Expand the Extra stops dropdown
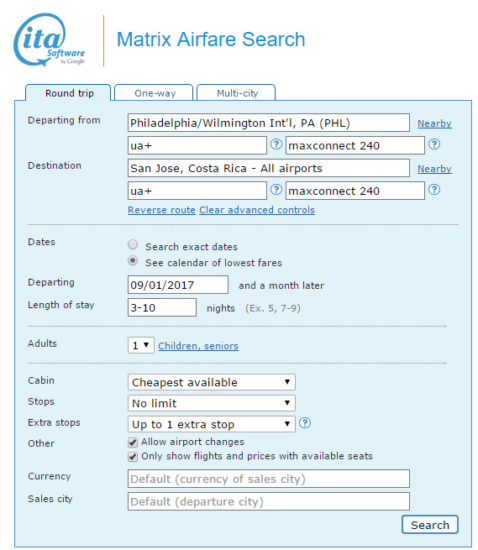 (211, 424)
